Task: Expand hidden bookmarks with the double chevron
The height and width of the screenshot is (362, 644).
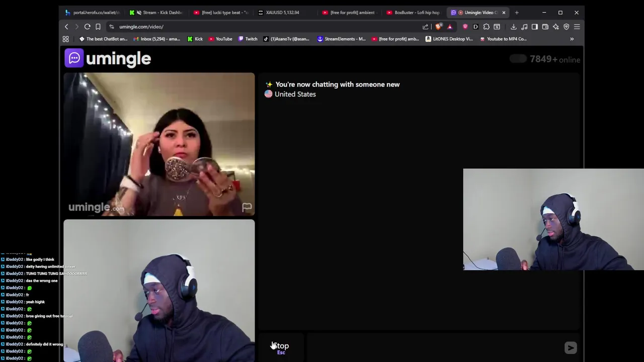Action: [x=572, y=39]
